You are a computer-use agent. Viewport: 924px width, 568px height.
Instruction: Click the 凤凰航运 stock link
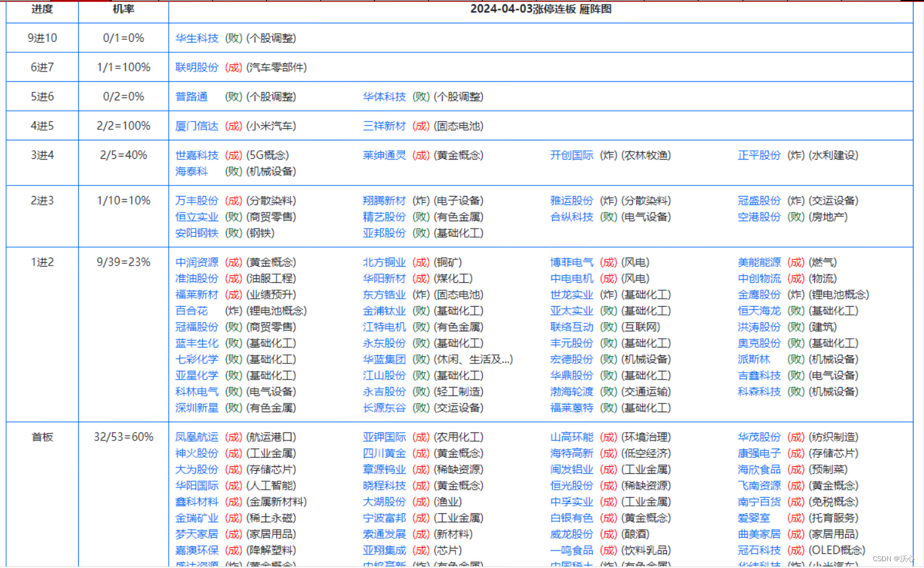(x=197, y=437)
